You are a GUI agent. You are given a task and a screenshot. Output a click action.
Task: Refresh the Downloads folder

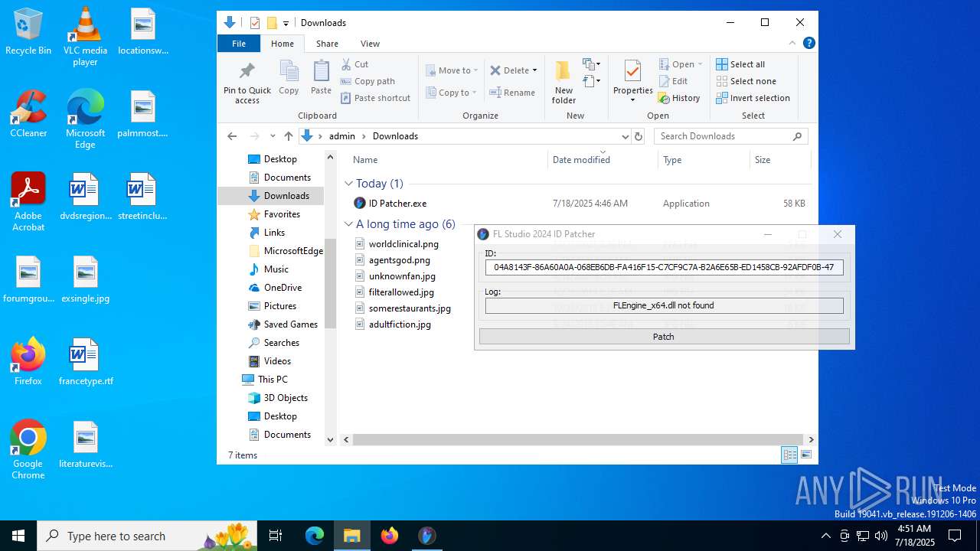[639, 136]
